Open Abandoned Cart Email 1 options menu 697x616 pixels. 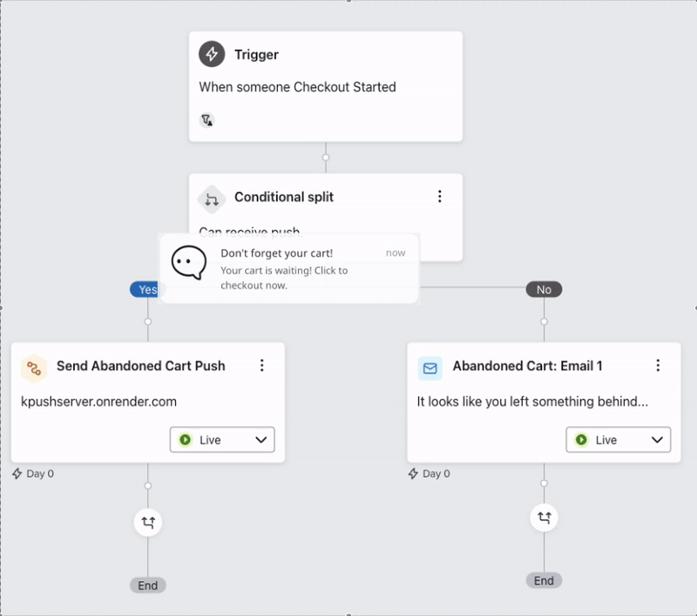658,366
